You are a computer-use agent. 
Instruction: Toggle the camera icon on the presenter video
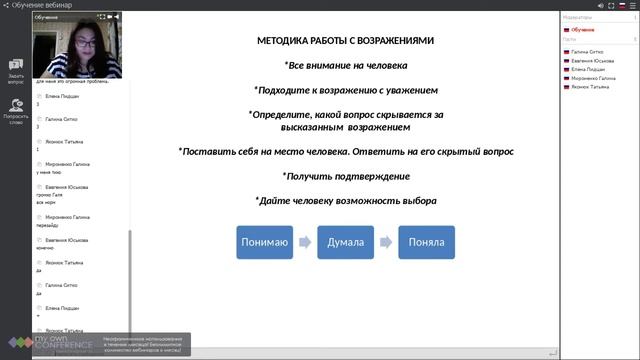tap(109, 17)
